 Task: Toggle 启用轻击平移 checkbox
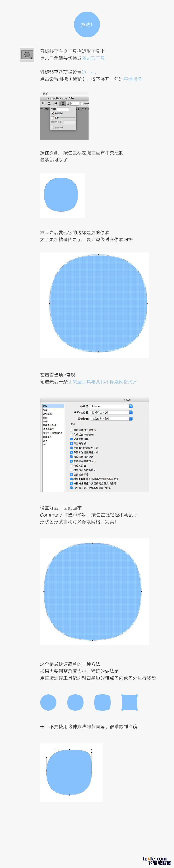tap(71, 475)
